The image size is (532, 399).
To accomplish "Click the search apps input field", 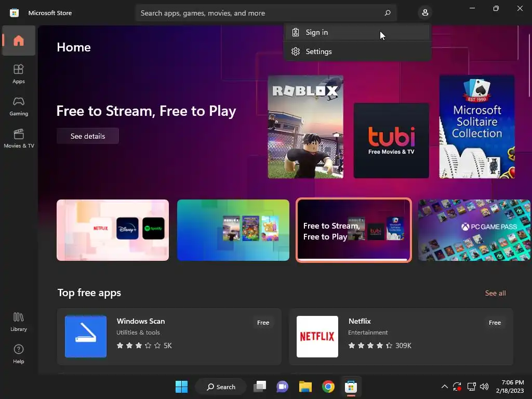I will pyautogui.click(x=265, y=13).
